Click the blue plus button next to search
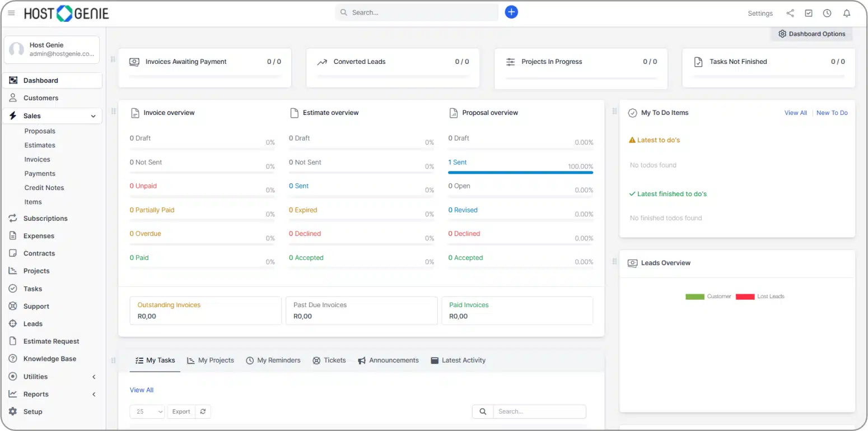The width and height of the screenshot is (868, 431). tap(511, 12)
